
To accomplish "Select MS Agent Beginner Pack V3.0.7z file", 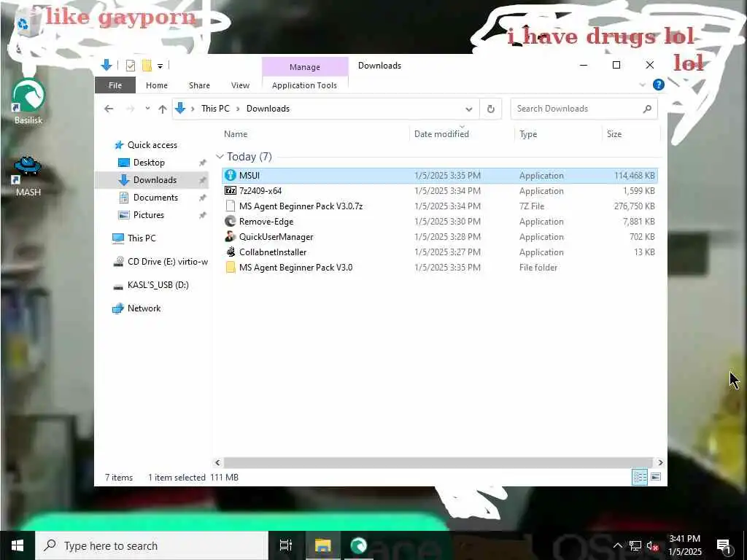I will [x=439, y=206].
